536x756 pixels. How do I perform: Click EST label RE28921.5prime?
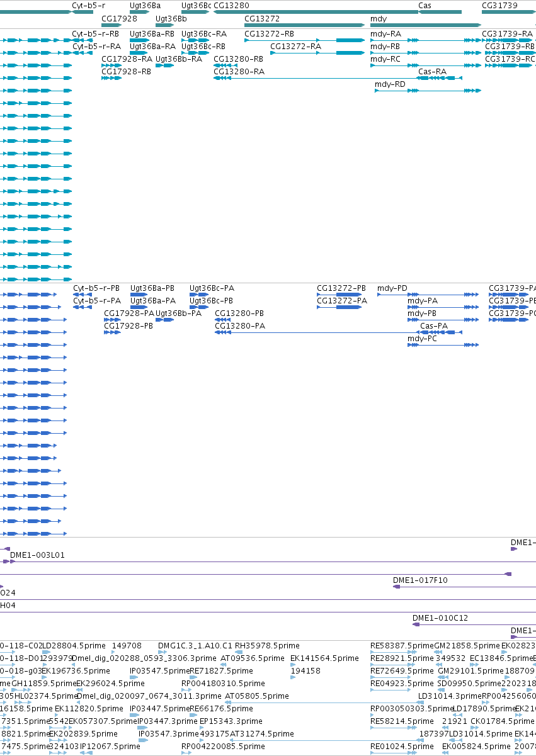point(402,658)
